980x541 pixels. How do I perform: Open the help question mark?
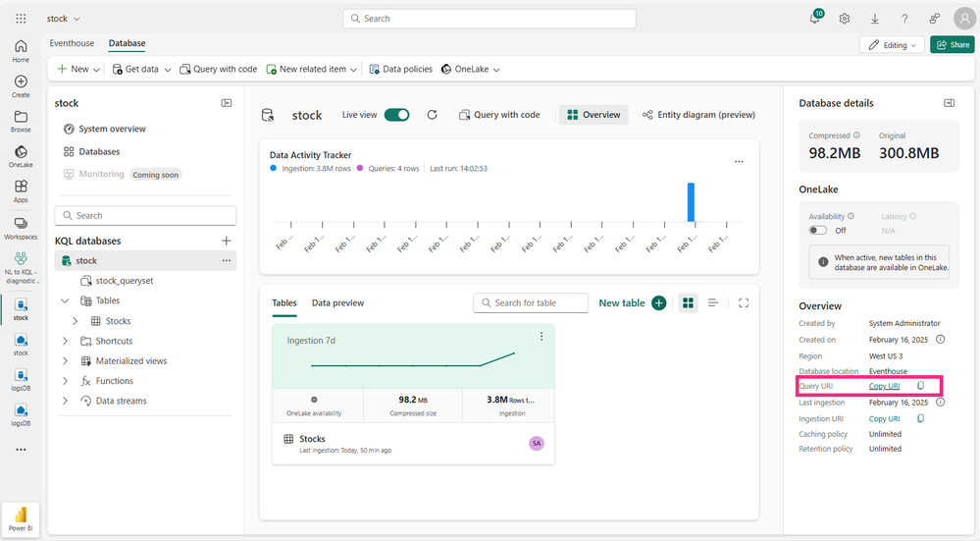(904, 19)
